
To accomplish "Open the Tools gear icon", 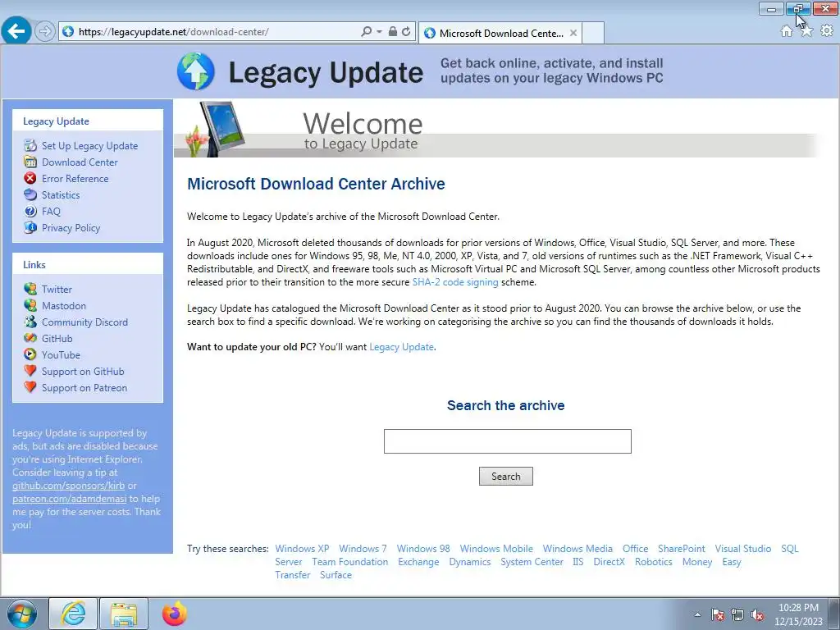I will [x=827, y=31].
